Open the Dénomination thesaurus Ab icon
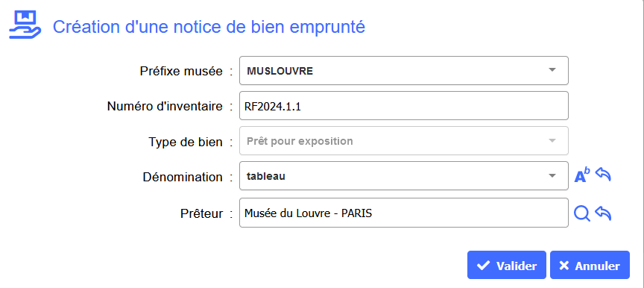 pyautogui.click(x=581, y=176)
